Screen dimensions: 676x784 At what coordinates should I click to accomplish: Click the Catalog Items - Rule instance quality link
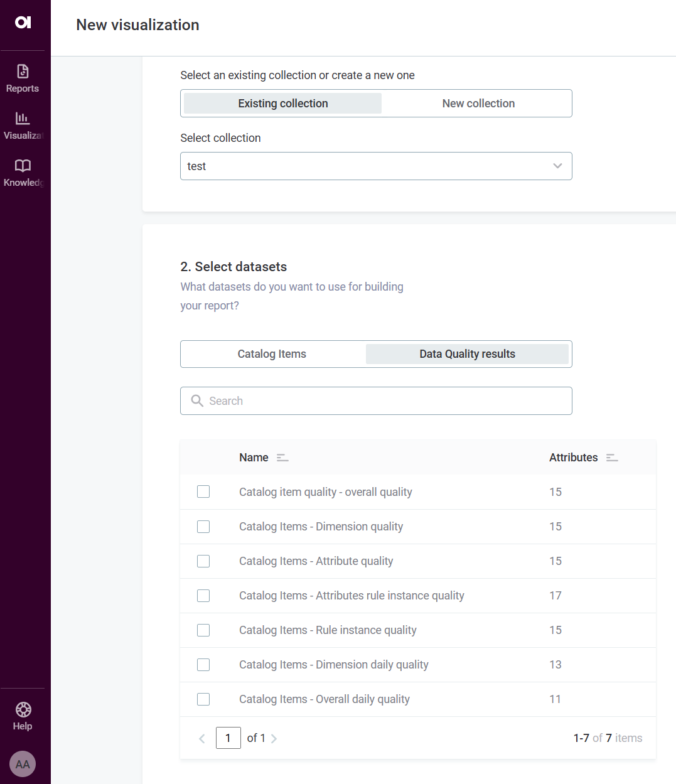pyautogui.click(x=328, y=630)
